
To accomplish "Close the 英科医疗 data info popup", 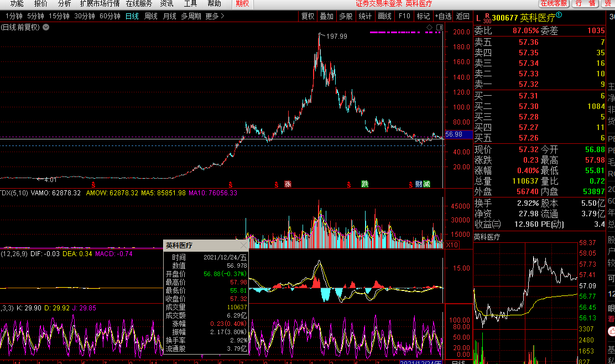I will pyautogui.click(x=243, y=245).
